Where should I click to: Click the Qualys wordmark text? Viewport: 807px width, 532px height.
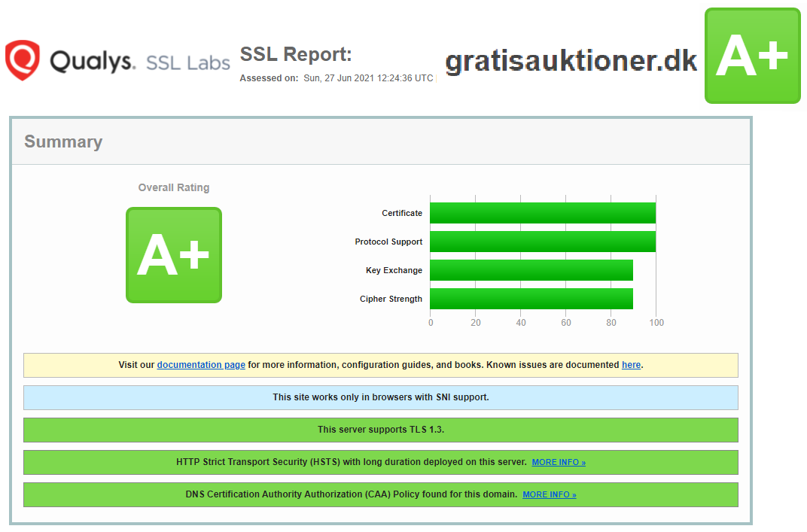point(93,61)
